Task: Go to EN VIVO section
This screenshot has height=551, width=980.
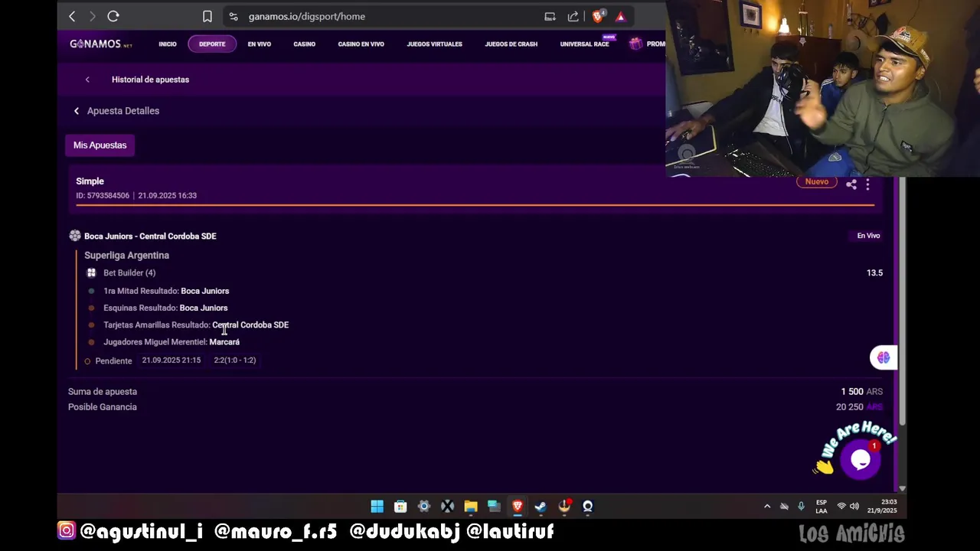Action: coord(260,44)
